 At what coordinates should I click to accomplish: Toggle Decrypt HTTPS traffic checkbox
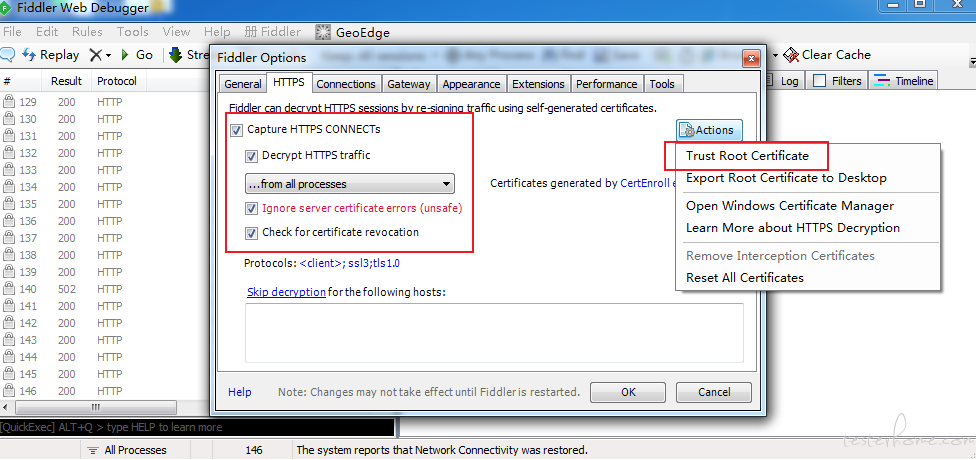[251, 156]
